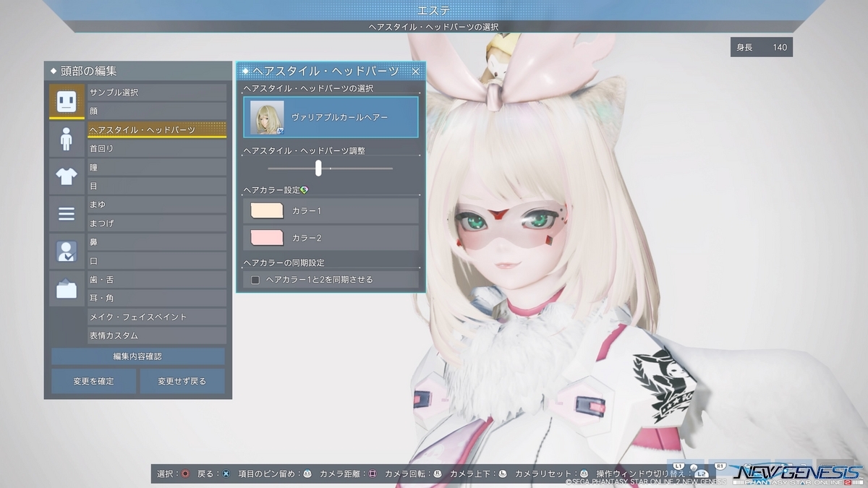Select the face editing category icon
The height and width of the screenshot is (488, 868).
67,101
